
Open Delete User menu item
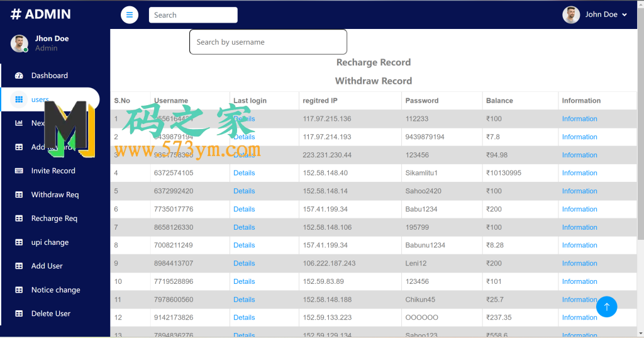pos(50,313)
